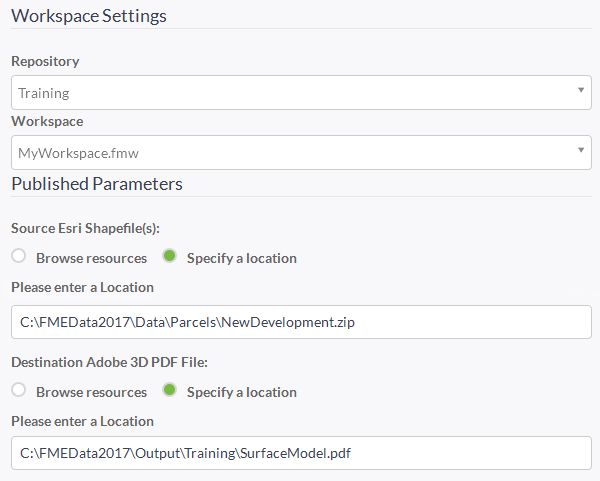The width and height of the screenshot is (600, 481).
Task: Click the Workspace field label above MyWorkspace.fmw
Action: point(47,121)
